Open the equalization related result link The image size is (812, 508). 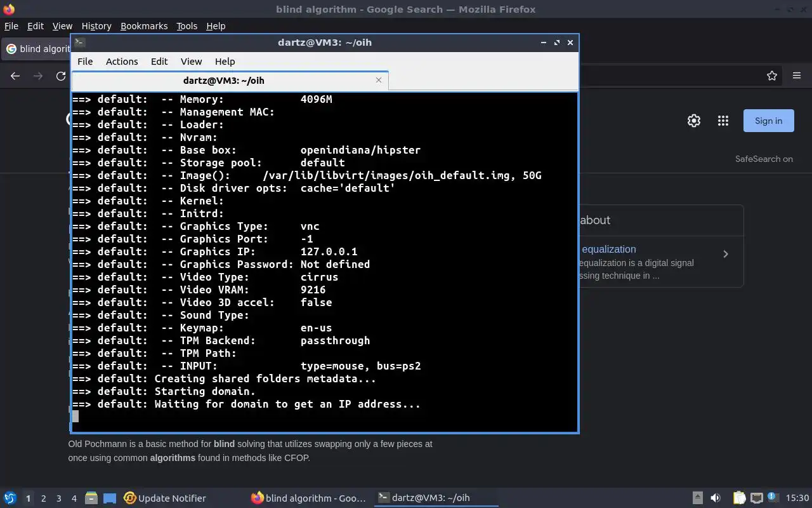[x=608, y=249]
